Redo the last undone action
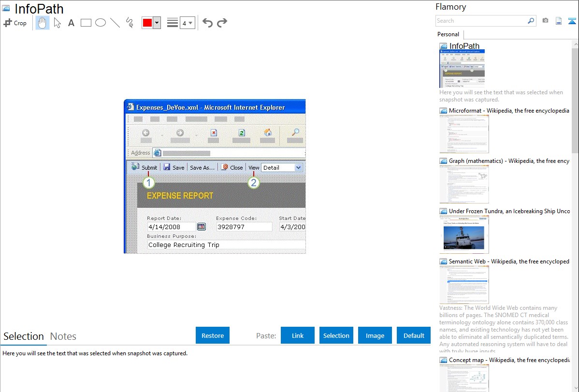The height and width of the screenshot is (392, 579). click(x=222, y=23)
